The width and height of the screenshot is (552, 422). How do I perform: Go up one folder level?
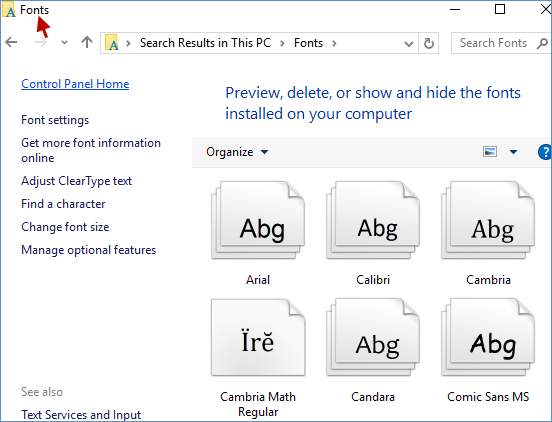pos(87,43)
